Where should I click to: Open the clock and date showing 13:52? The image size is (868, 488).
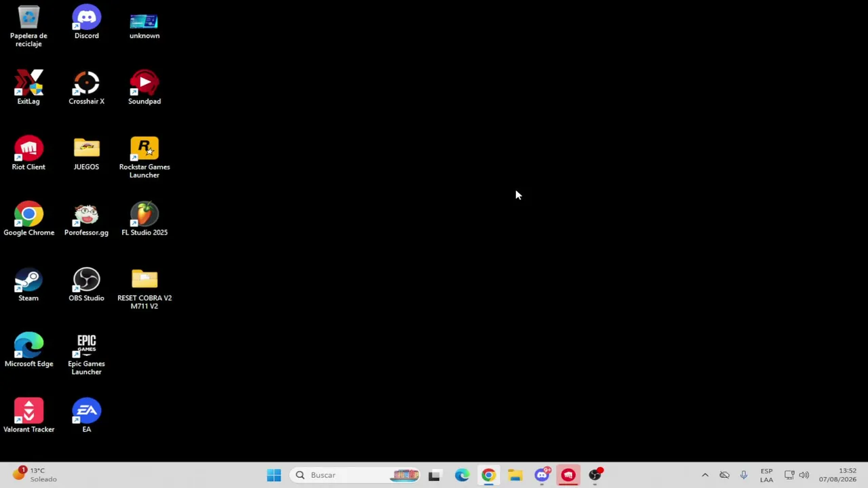click(x=837, y=475)
